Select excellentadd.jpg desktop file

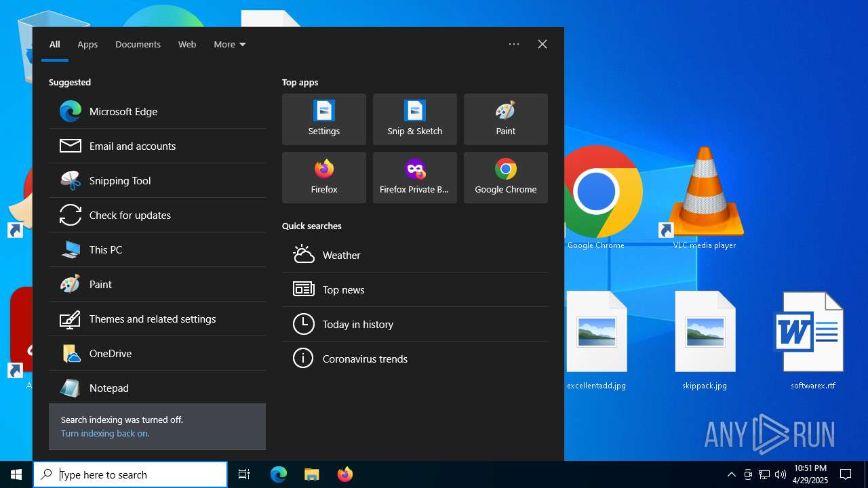[x=597, y=340]
